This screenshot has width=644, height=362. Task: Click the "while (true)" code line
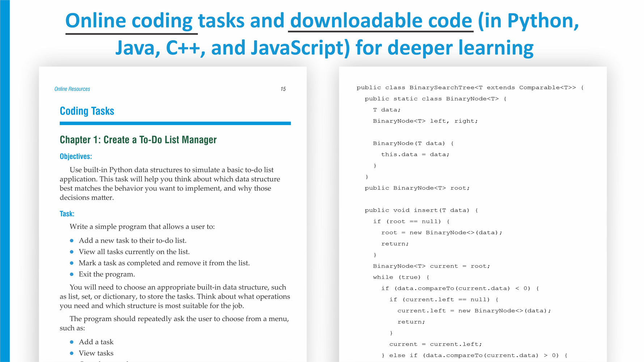coord(401,277)
